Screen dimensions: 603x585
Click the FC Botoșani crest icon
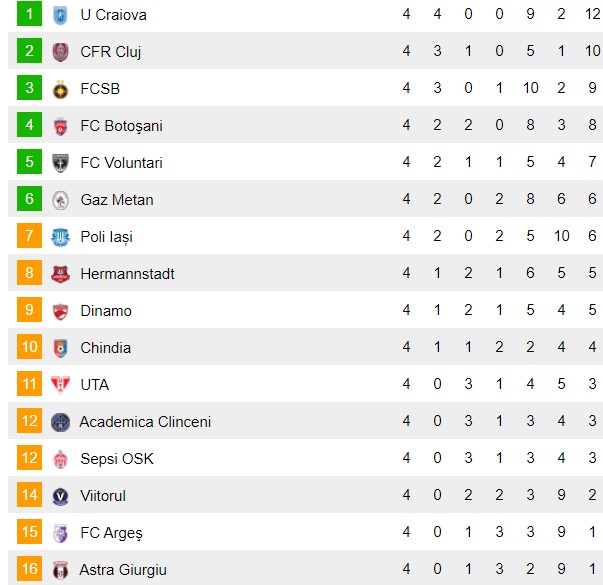60,126
